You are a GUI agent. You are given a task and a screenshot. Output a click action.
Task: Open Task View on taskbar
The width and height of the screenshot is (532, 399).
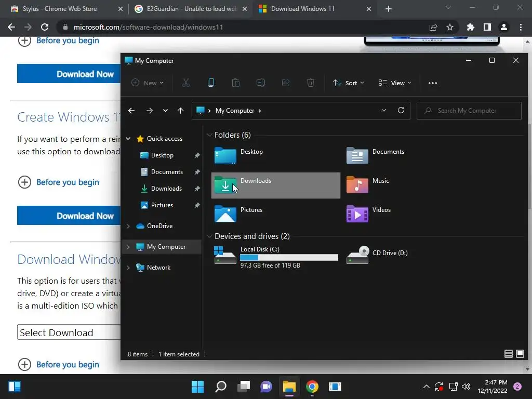pyautogui.click(x=244, y=387)
